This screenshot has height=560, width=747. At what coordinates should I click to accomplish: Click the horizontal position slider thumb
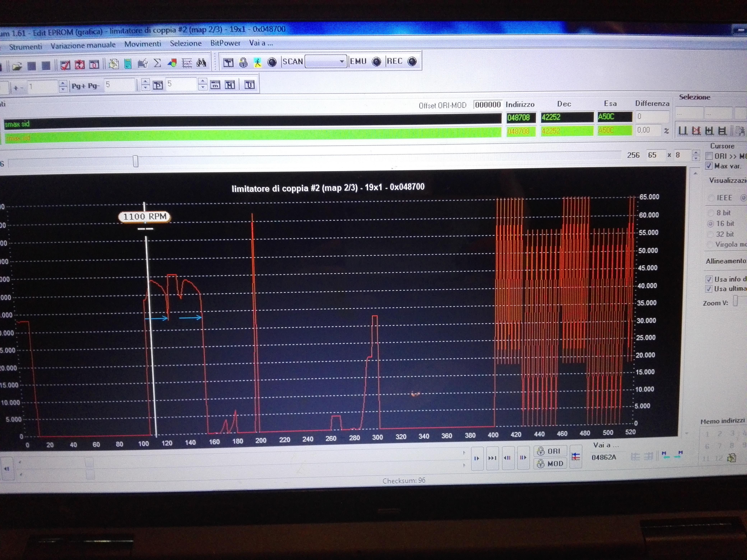(x=135, y=161)
